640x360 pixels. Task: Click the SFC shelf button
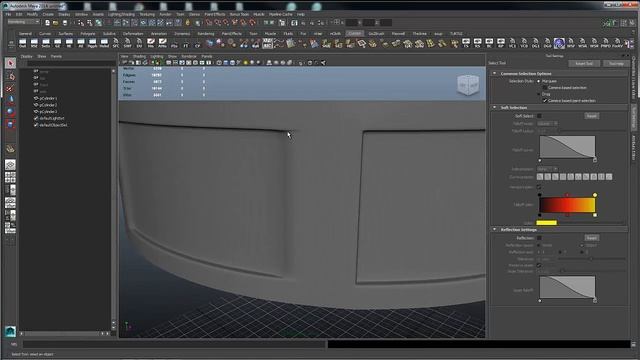point(116,43)
